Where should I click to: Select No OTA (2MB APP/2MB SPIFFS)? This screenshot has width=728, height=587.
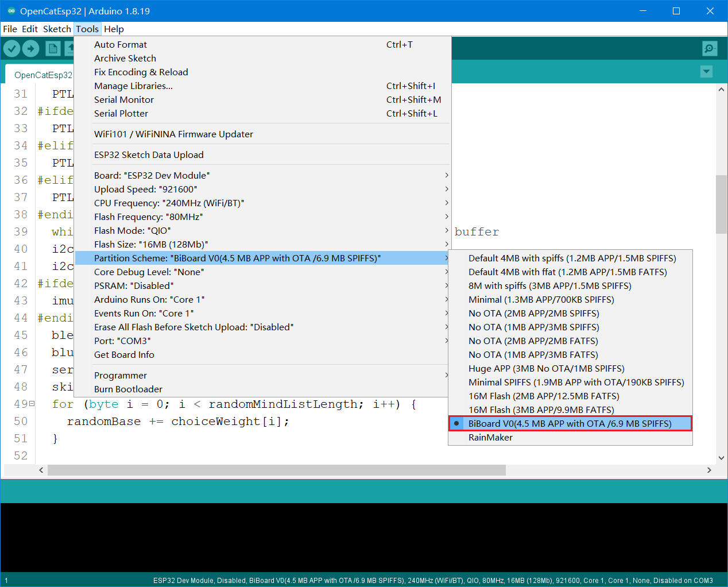[x=570, y=313]
